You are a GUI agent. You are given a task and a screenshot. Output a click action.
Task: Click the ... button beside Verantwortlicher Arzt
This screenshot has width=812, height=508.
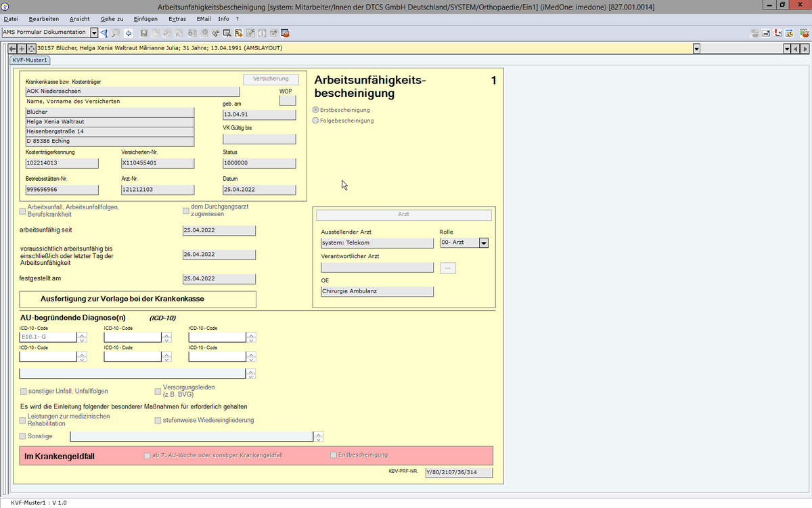(448, 268)
